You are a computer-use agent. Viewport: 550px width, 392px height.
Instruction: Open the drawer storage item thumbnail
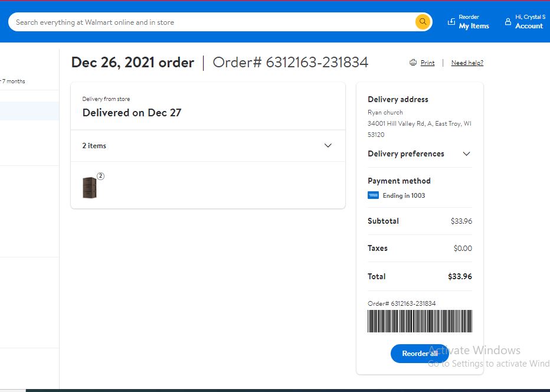[90, 187]
